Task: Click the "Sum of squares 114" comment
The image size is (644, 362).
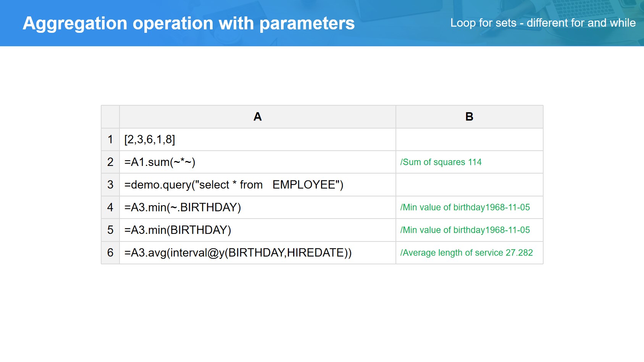Action: [x=441, y=162]
